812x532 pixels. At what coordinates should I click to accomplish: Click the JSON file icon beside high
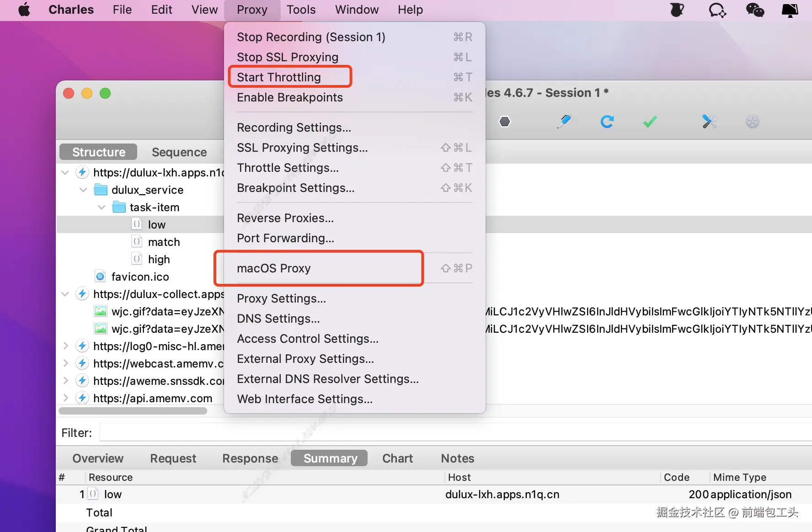(x=137, y=259)
